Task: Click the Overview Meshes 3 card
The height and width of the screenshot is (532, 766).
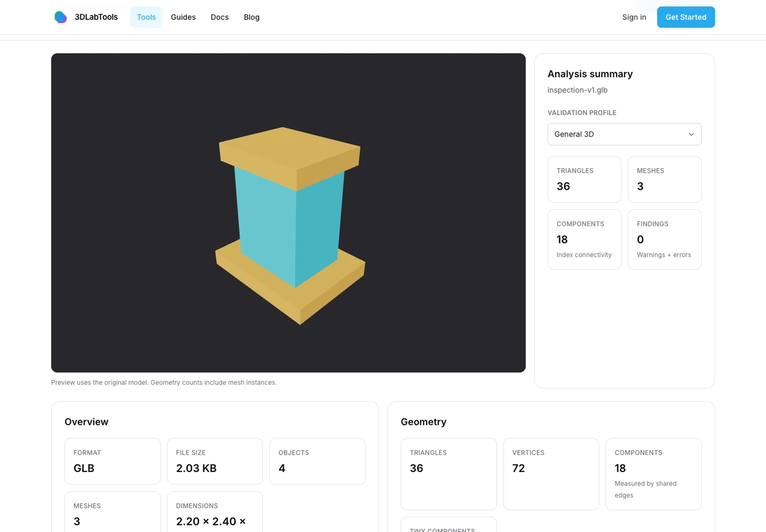Action: tap(112, 512)
